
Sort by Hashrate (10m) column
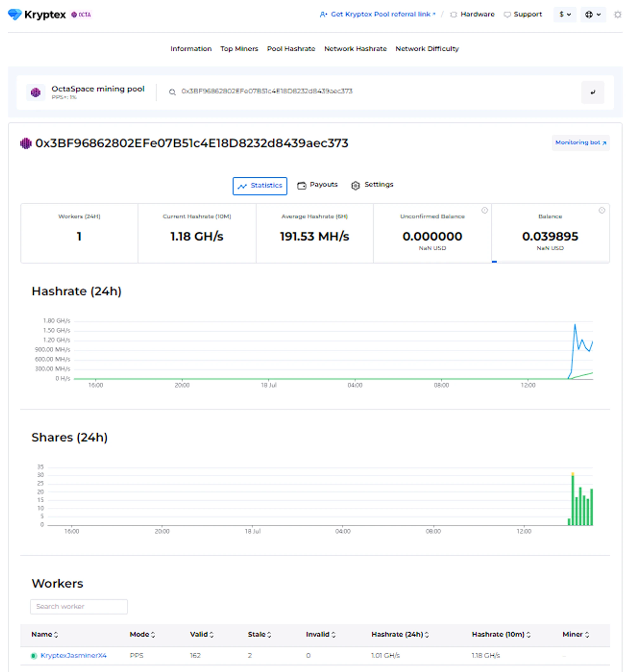501,635
